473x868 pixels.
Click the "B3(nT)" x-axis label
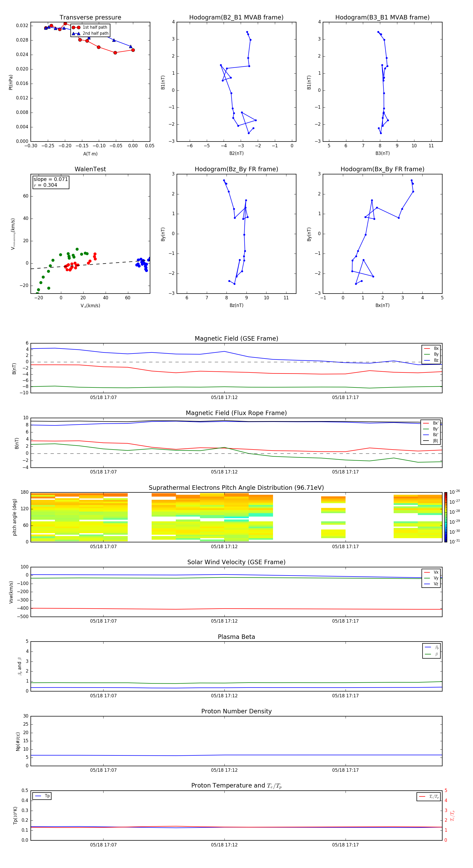tap(382, 153)
